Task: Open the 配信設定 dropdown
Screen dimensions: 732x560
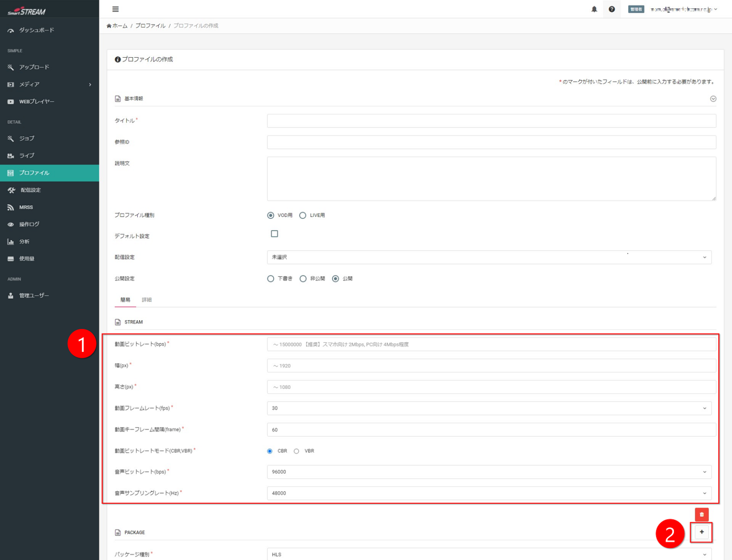Action: (489, 257)
